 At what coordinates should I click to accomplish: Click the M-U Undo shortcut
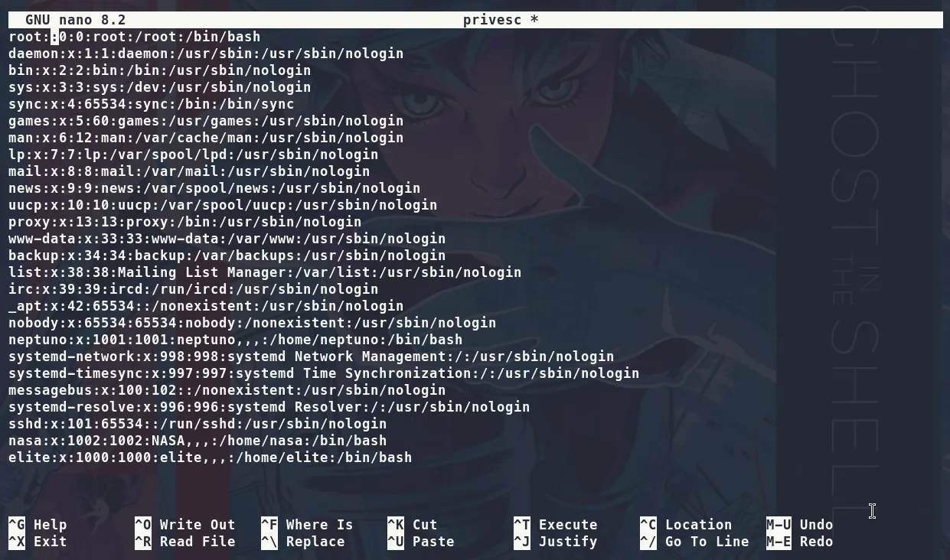(x=799, y=525)
